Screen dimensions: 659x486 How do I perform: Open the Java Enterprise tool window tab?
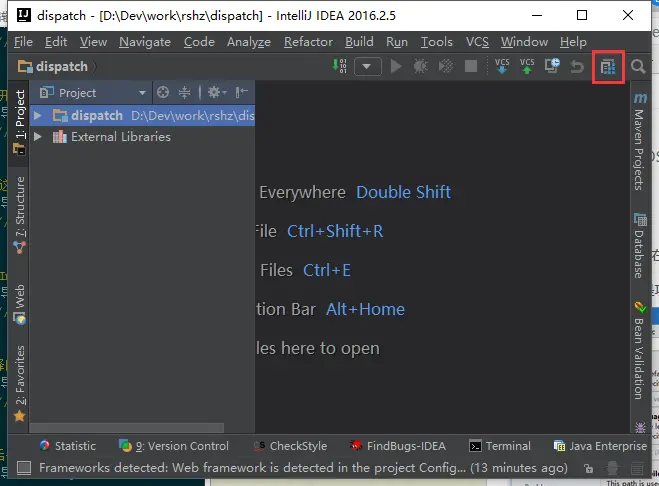coord(600,446)
